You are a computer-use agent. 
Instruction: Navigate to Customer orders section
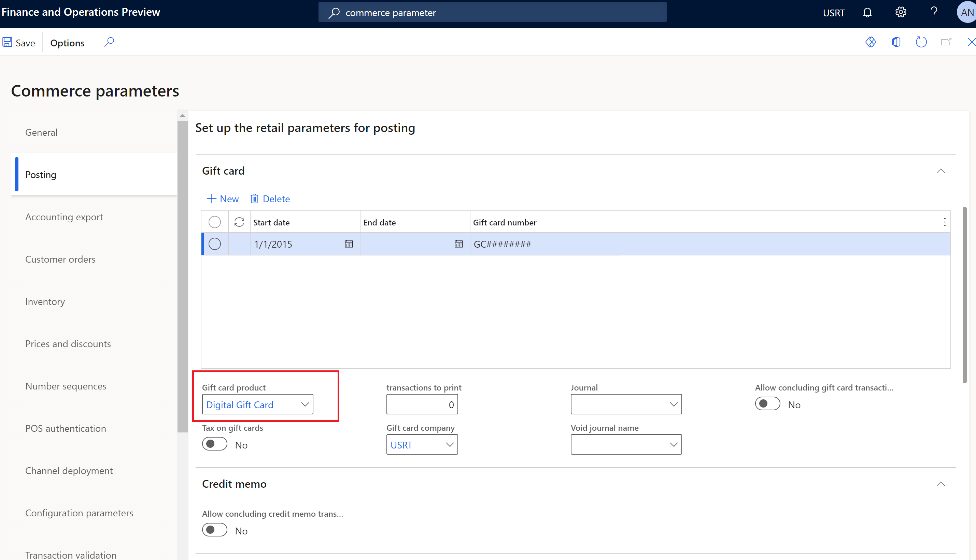point(60,259)
